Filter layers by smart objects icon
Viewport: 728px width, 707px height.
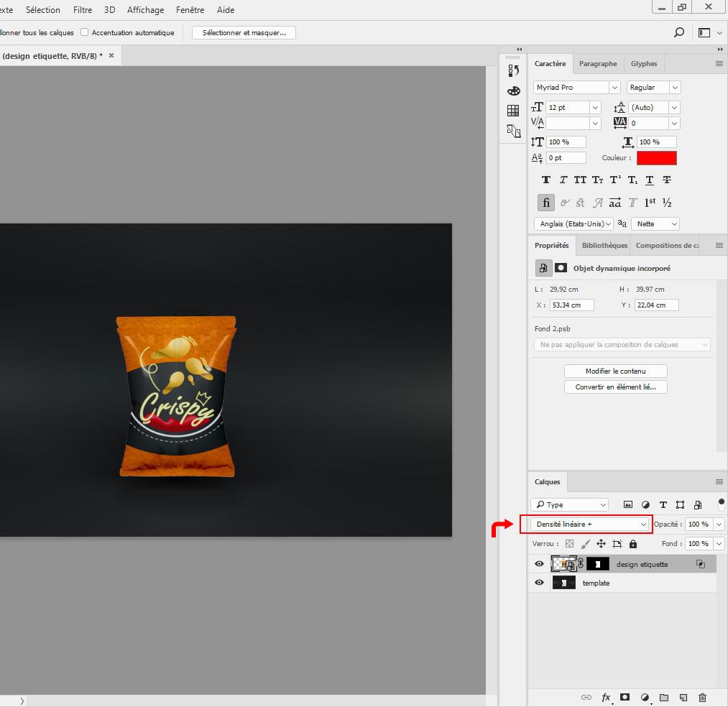point(698,504)
